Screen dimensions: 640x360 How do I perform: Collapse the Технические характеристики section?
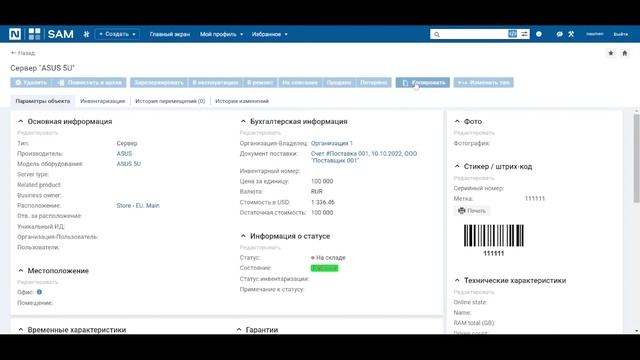[457, 280]
